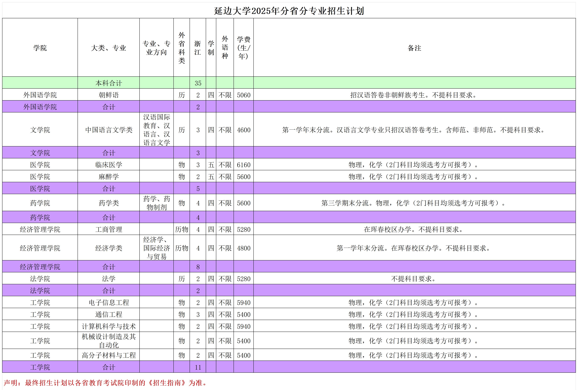
Task: Click the 中国语言文学类 cell
Action: [x=109, y=129]
